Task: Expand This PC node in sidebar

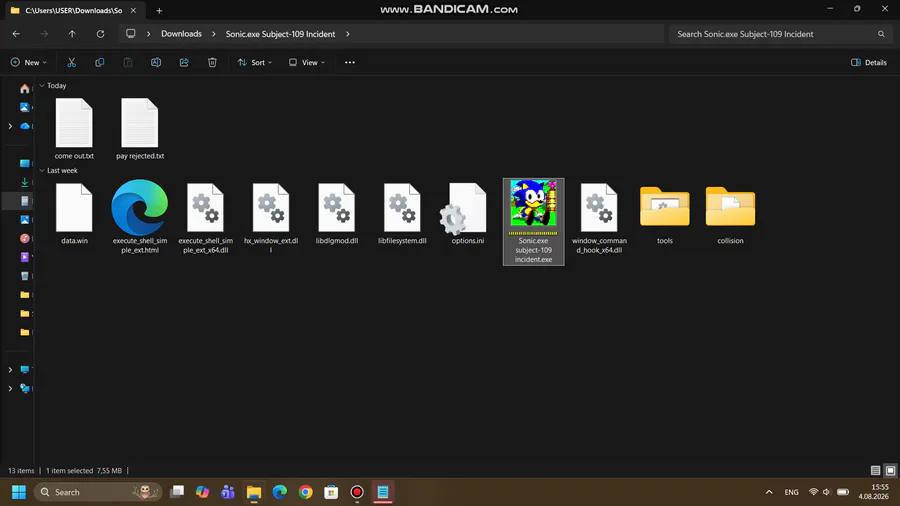Action: pyautogui.click(x=10, y=369)
